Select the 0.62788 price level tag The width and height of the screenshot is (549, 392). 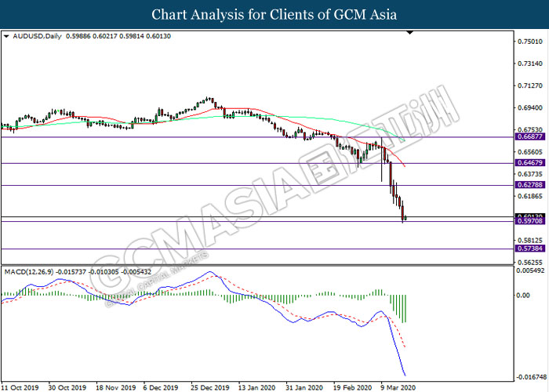(527, 186)
